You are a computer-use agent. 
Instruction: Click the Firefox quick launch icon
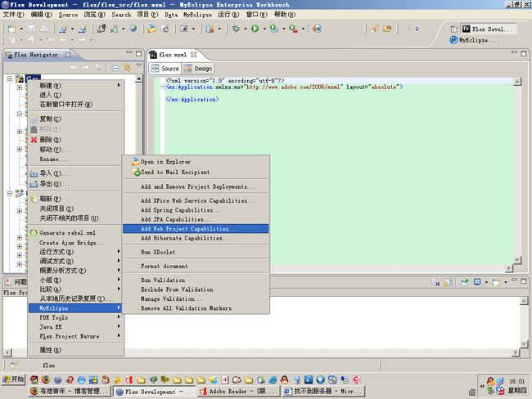[x=46, y=379]
